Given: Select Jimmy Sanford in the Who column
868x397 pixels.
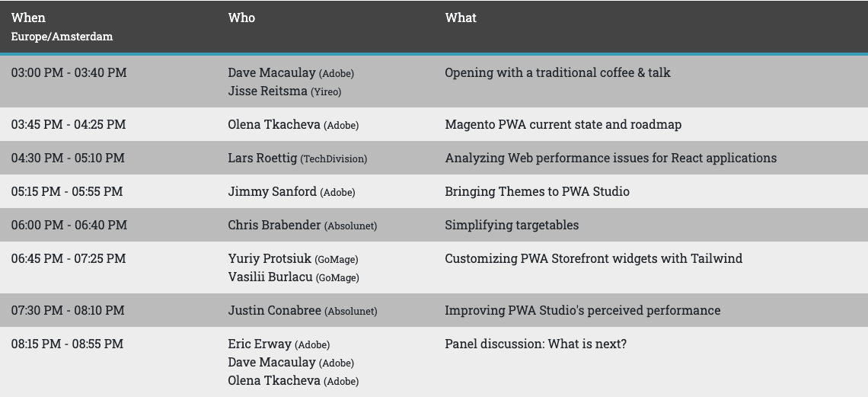Looking at the screenshot, I should 272,191.
